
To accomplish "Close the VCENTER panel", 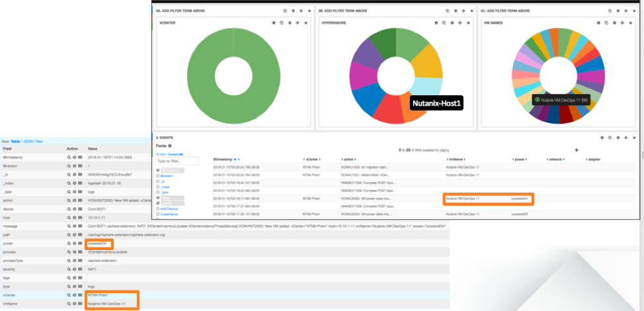I will coord(305,23).
